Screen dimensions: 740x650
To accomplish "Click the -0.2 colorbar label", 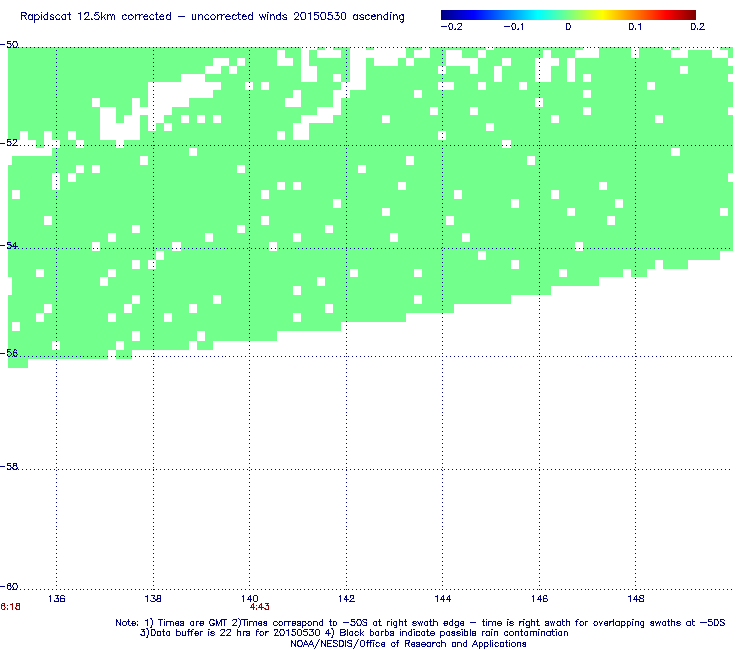I will [x=451, y=27].
